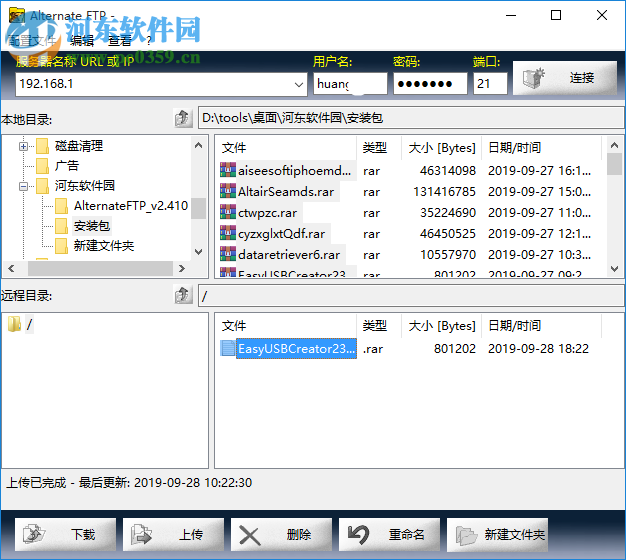This screenshot has height=560, width=626.
Task: Maximize the Alternate FTP window
Action: coord(556,16)
